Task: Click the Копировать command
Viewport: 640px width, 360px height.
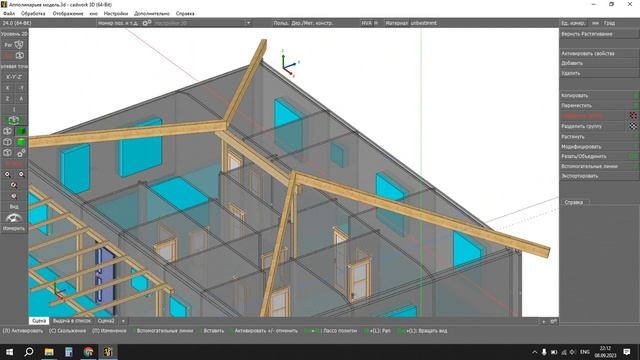Action: (598, 96)
